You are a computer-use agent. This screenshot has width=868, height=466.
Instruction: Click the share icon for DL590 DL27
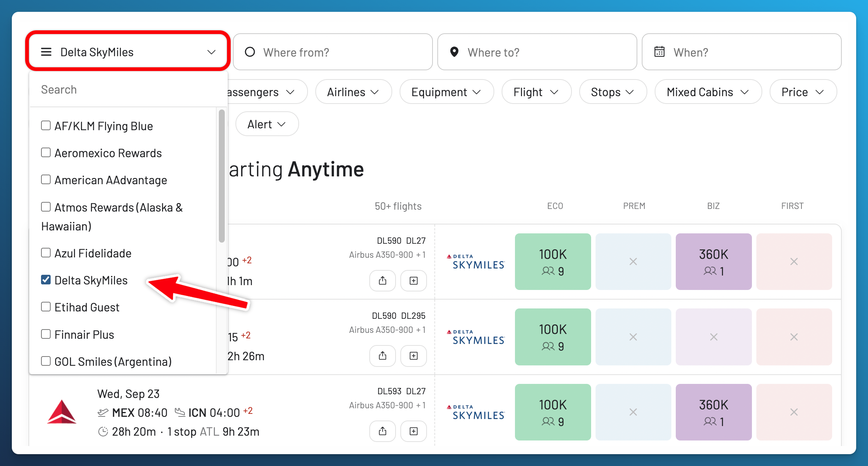[383, 281]
